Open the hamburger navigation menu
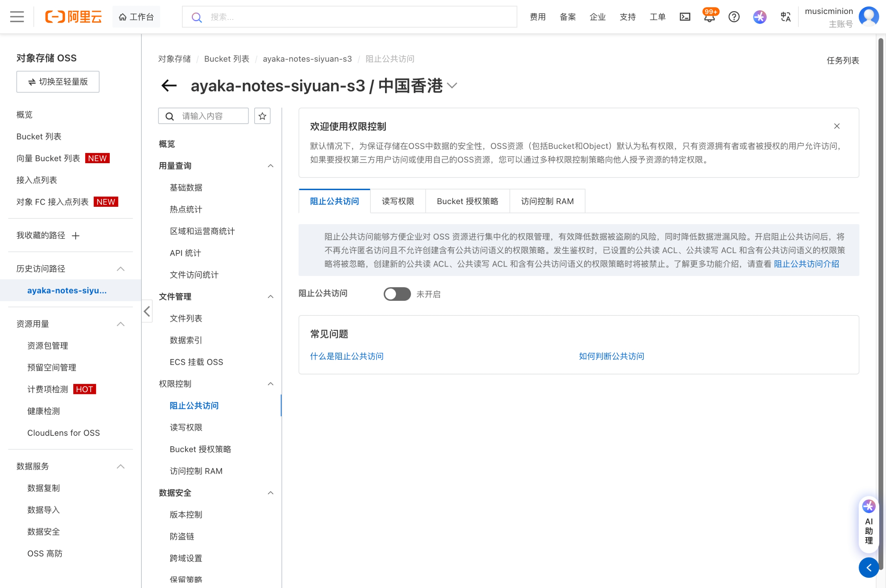 (x=17, y=17)
